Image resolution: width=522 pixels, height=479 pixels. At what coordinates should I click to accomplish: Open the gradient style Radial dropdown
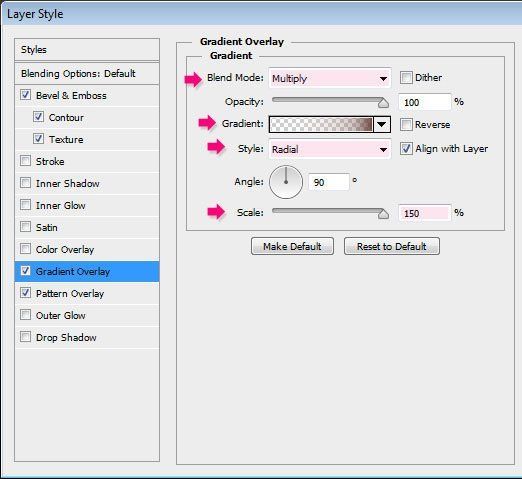pos(329,149)
